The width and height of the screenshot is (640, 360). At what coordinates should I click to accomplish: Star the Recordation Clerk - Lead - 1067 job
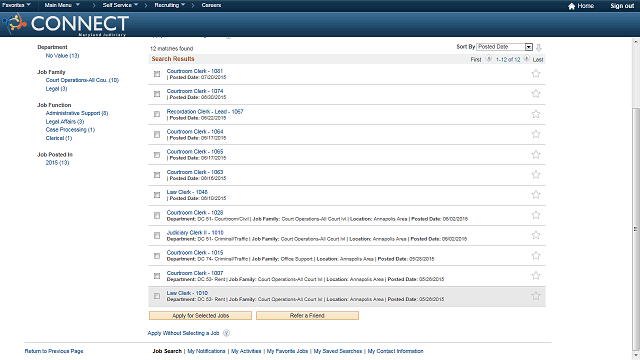click(x=536, y=114)
